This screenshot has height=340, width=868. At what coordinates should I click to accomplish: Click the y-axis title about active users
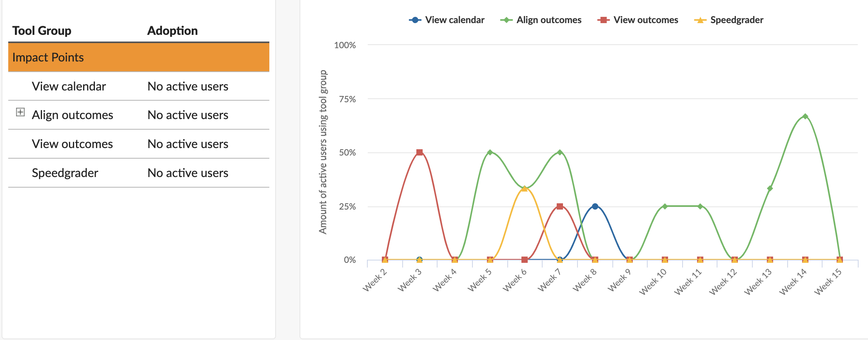(323, 152)
